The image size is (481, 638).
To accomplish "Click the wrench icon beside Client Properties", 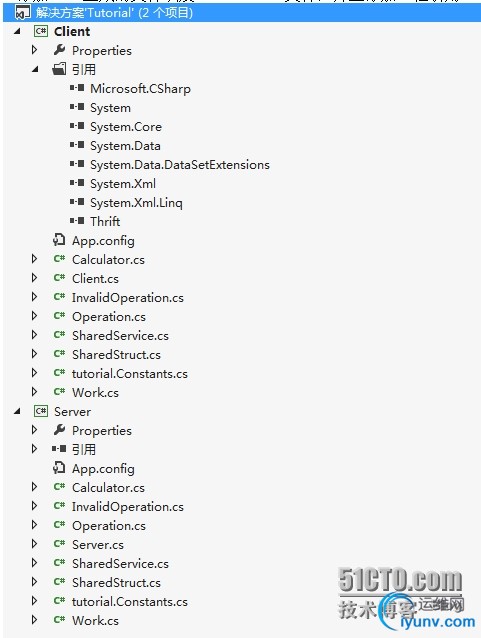I will 59,50.
